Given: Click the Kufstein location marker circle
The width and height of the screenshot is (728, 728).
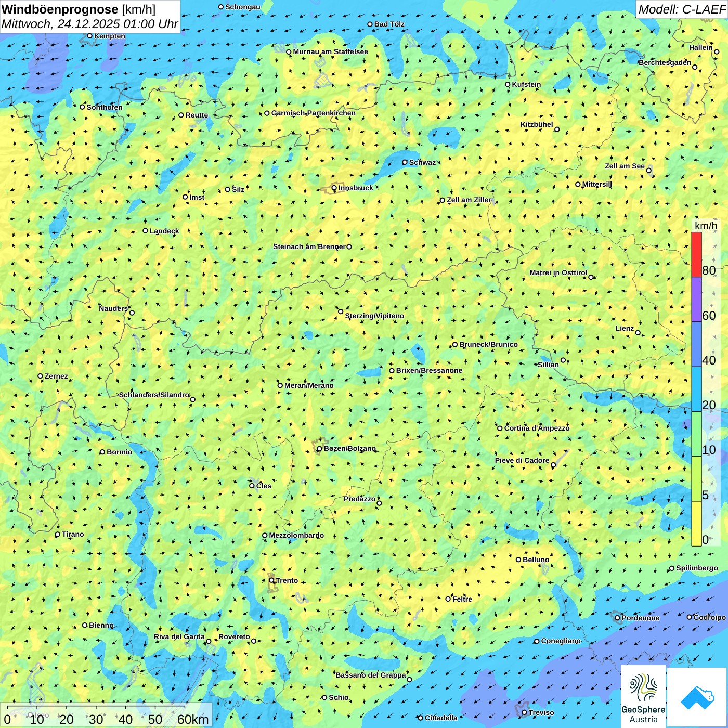Looking at the screenshot, I should [x=508, y=84].
